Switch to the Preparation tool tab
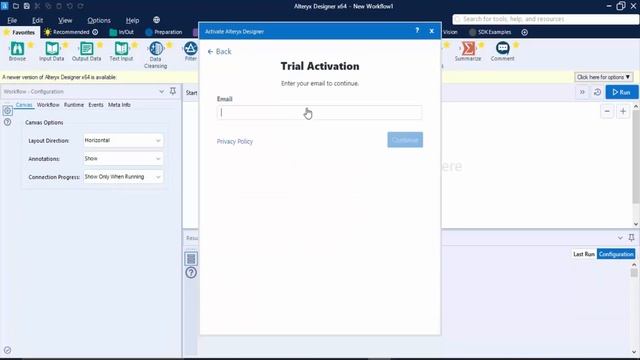The width and height of the screenshot is (640, 360). pyautogui.click(x=164, y=32)
